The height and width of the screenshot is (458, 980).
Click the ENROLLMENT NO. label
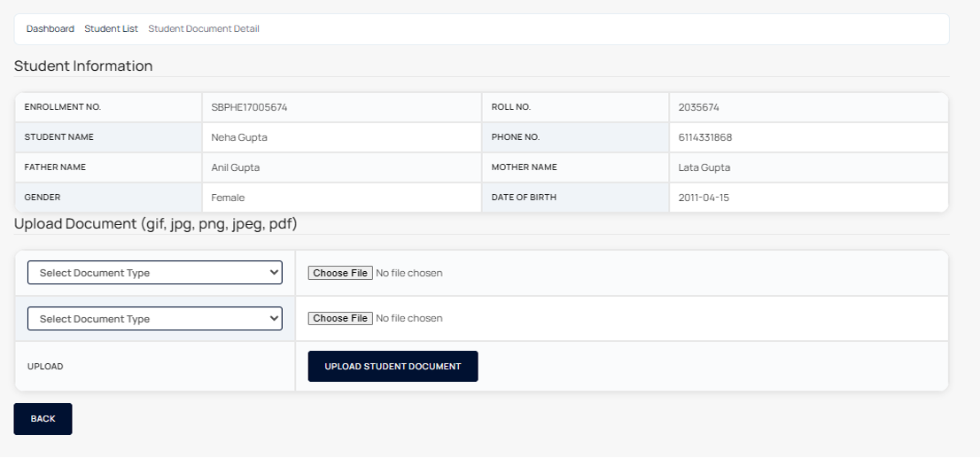(x=63, y=107)
